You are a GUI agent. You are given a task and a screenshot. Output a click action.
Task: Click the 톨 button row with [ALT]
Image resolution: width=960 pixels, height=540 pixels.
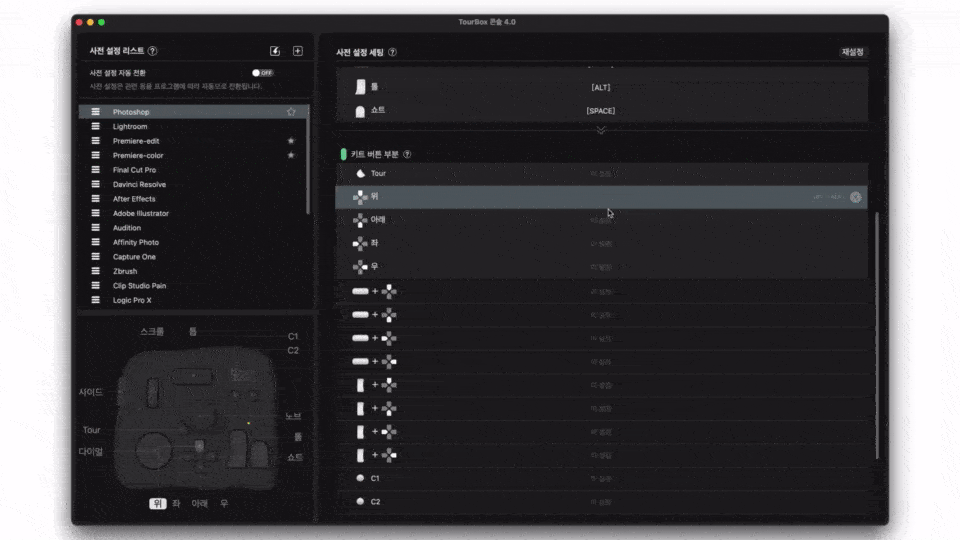[601, 88]
